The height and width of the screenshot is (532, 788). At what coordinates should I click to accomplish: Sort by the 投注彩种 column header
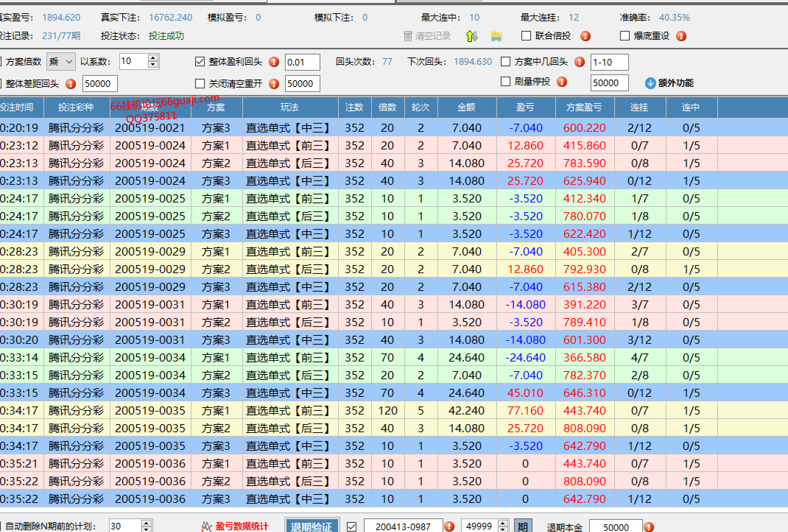pyautogui.click(x=77, y=107)
